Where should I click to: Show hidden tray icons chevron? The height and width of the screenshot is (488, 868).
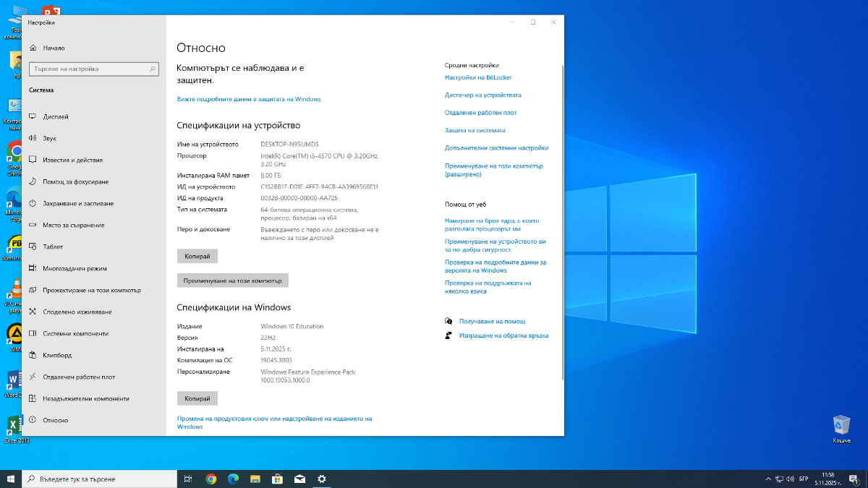coord(768,479)
